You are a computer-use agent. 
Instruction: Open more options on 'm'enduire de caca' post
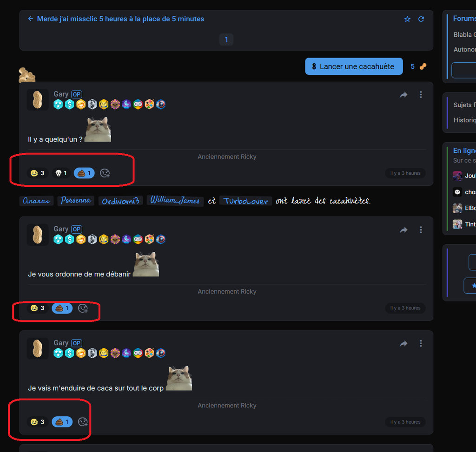pos(421,343)
